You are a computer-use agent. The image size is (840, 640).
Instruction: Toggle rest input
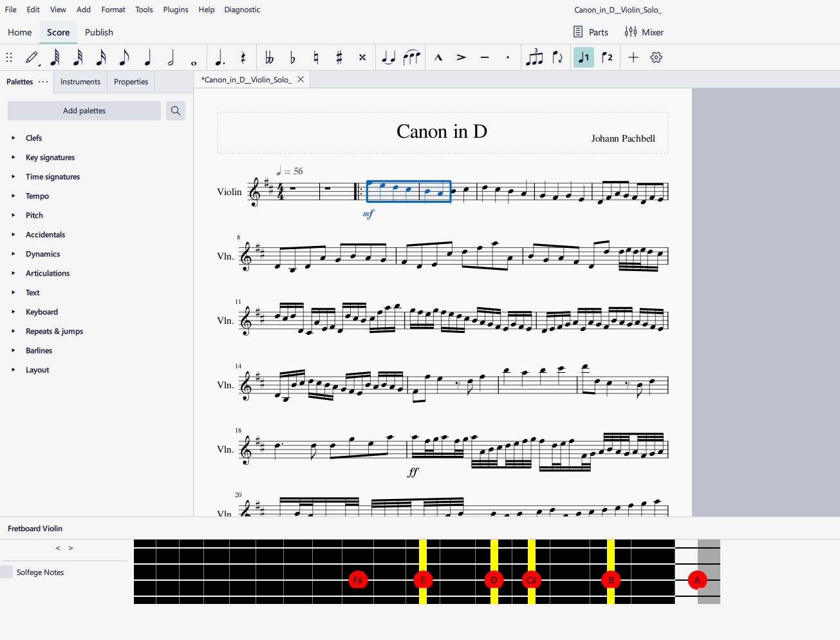tap(243, 57)
